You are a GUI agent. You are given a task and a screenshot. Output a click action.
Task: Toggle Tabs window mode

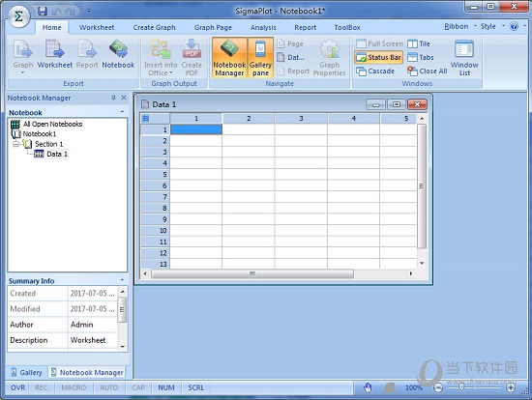[421, 57]
